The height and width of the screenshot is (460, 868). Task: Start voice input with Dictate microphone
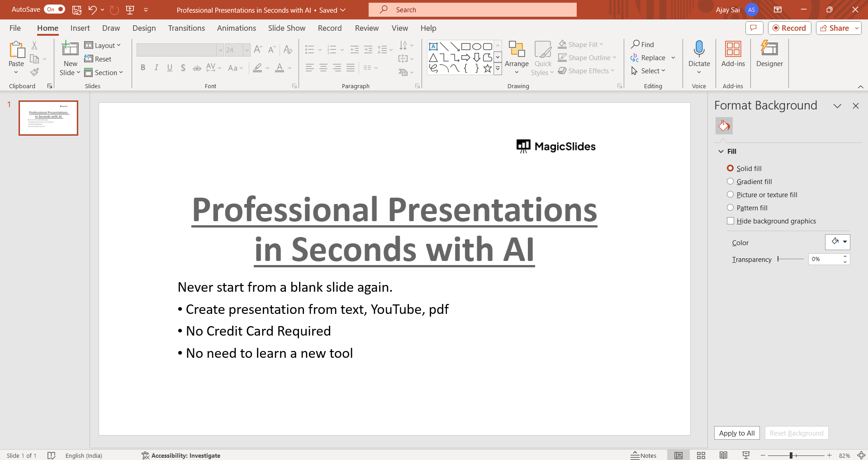tap(699, 49)
